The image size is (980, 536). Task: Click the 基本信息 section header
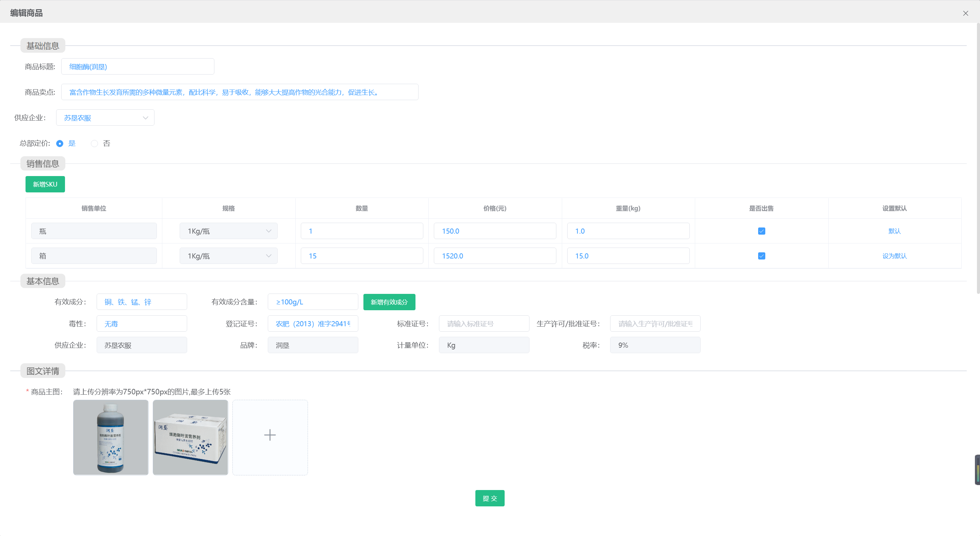[43, 281]
